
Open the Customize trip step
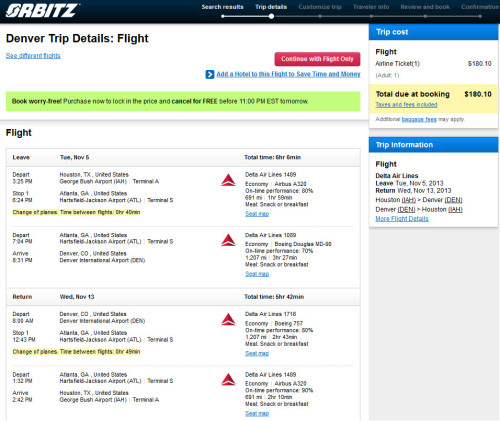320,7
